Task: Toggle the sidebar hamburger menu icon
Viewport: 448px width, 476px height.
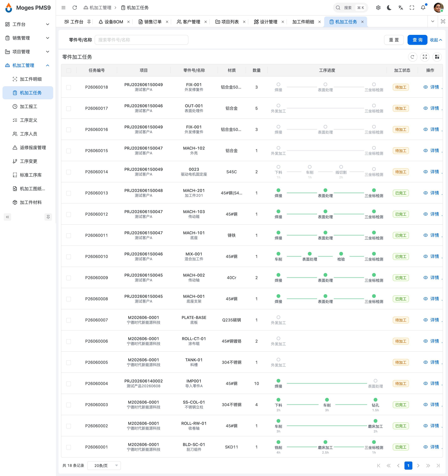Action: 63,8
